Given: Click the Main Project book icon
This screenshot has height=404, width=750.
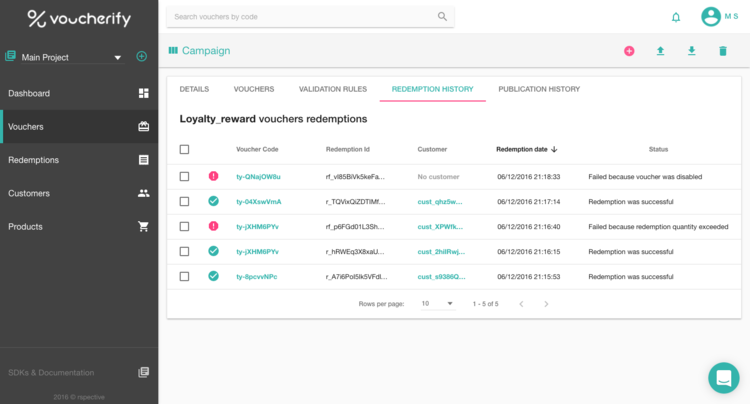Looking at the screenshot, I should tap(10, 56).
